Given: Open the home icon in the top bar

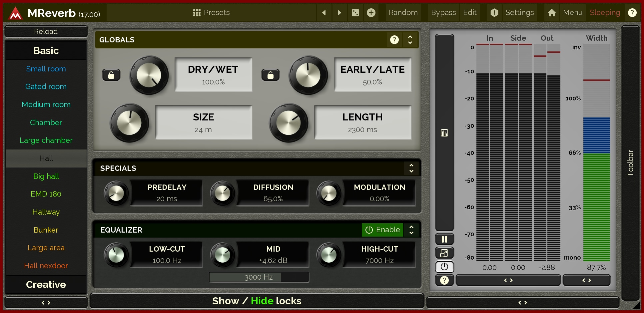Looking at the screenshot, I should click(x=551, y=13).
